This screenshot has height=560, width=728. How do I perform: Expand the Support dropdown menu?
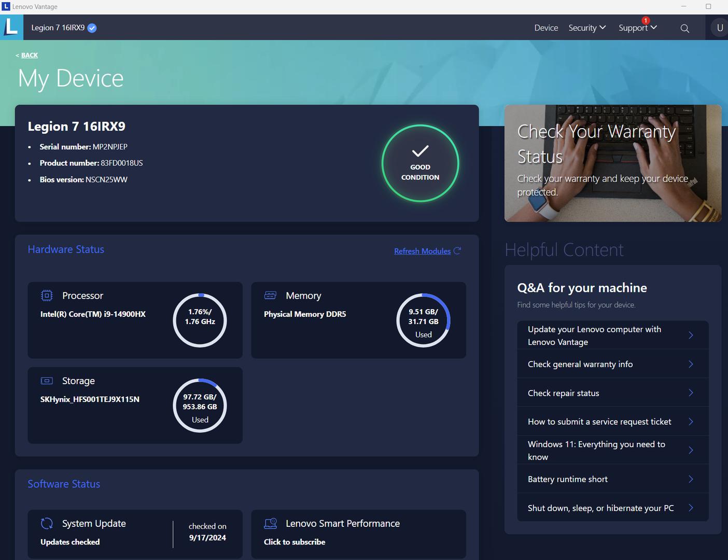click(x=637, y=28)
